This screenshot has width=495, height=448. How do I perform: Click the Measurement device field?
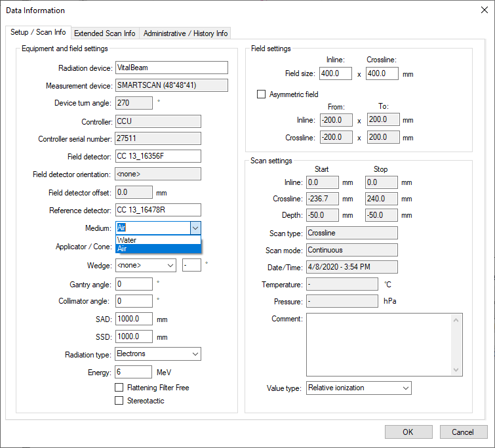pos(171,85)
